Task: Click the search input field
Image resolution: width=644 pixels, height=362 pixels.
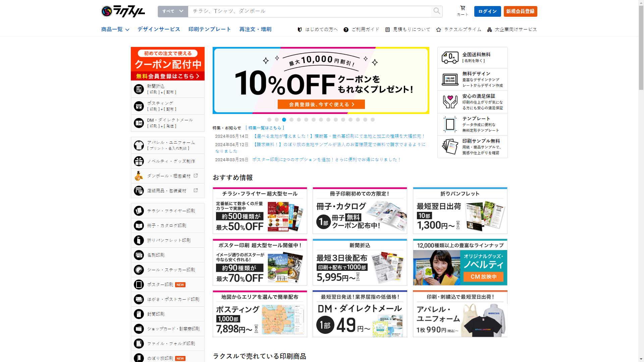Action: pyautogui.click(x=309, y=11)
